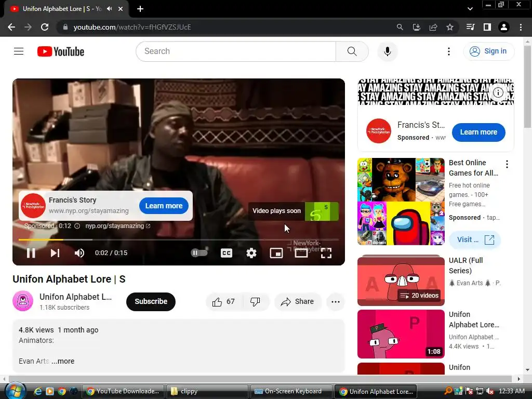This screenshot has width=532, height=399.
Task: Open the Chrome zoom search icon
Action: point(400,27)
